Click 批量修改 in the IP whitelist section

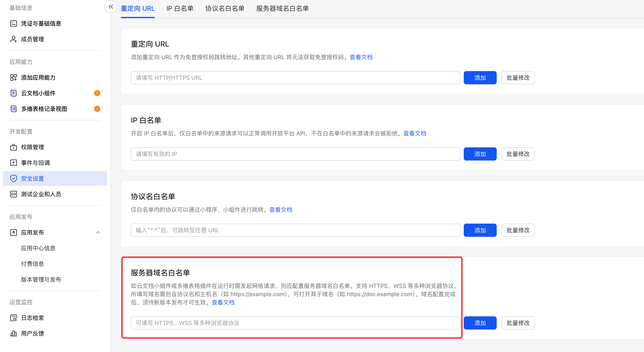click(518, 154)
